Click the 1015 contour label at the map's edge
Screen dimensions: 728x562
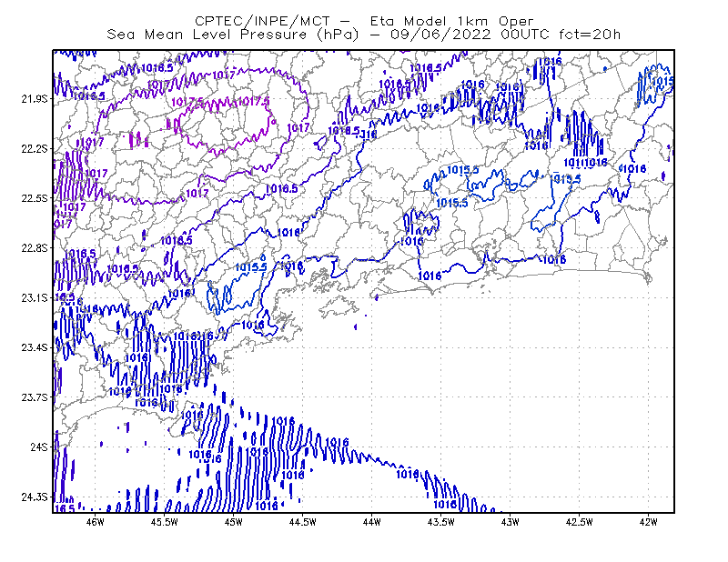pos(662,82)
